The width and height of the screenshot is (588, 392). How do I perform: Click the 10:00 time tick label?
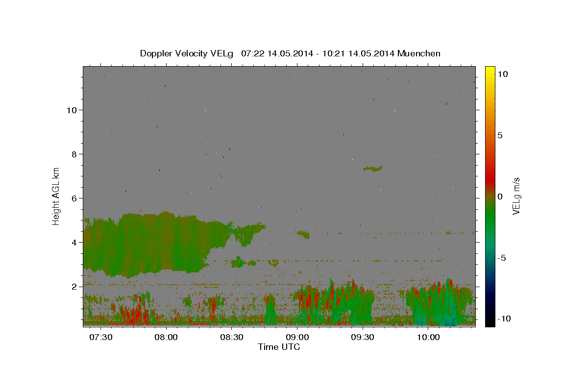[429, 338]
